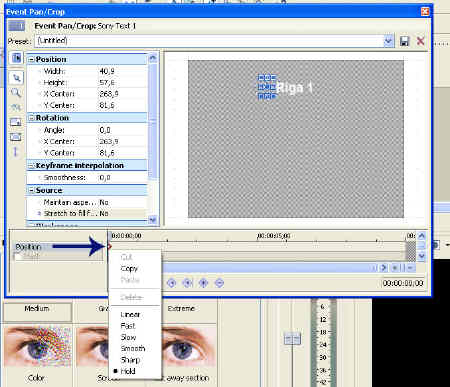
Task: Collapse the Position section
Action: [x=32, y=59]
